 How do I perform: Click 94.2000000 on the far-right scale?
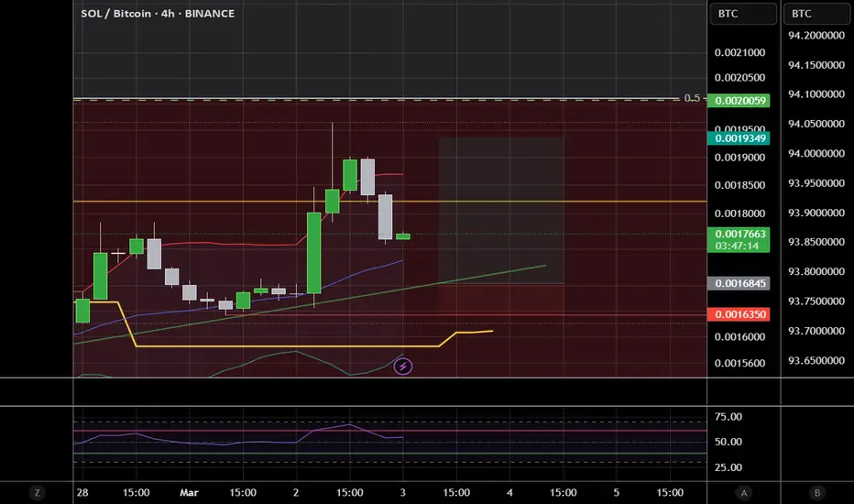click(x=816, y=36)
